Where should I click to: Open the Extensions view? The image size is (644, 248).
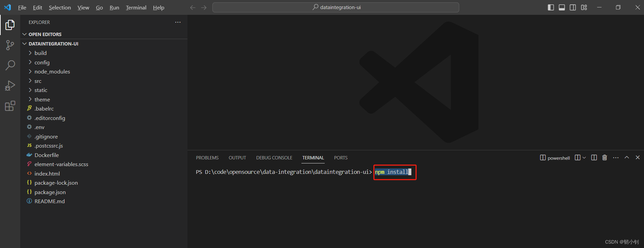pyautogui.click(x=10, y=106)
